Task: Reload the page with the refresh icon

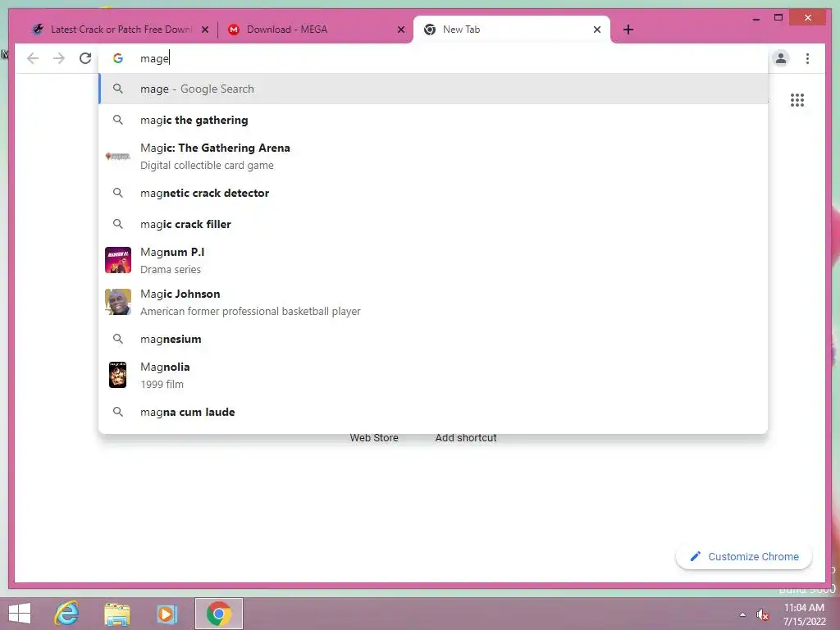Action: tap(85, 58)
